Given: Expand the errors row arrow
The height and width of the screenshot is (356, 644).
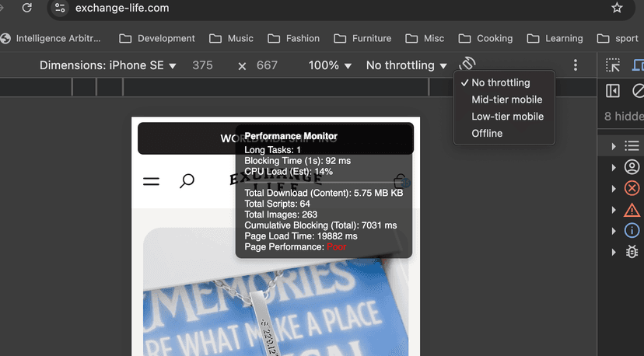Looking at the screenshot, I should click(x=613, y=188).
